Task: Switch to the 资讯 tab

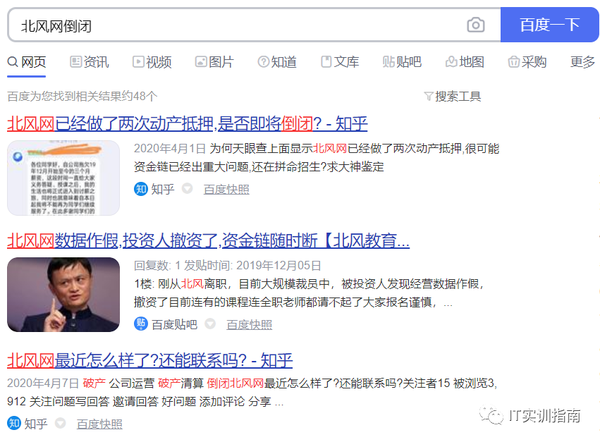Action: point(90,62)
